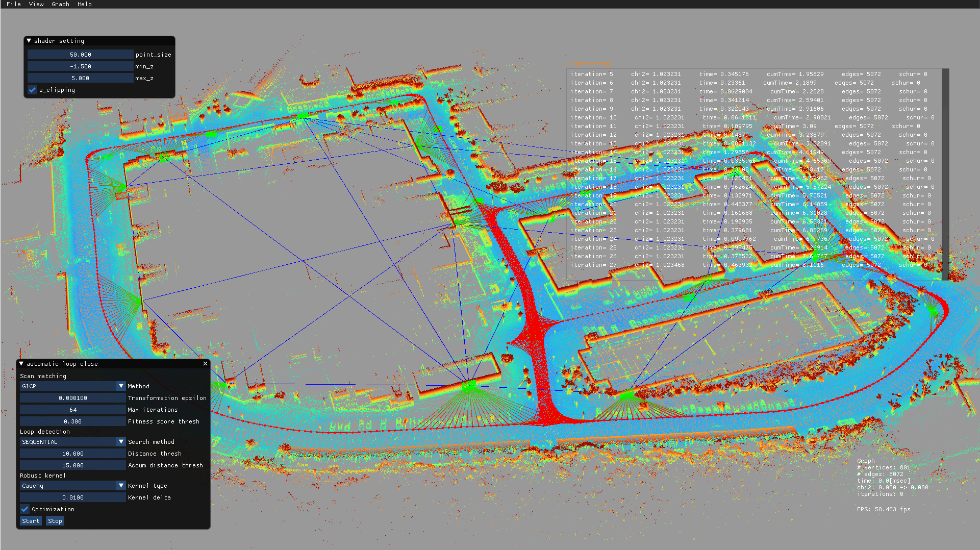This screenshot has height=550, width=980.
Task: Open the File menu
Action: (x=14, y=4)
